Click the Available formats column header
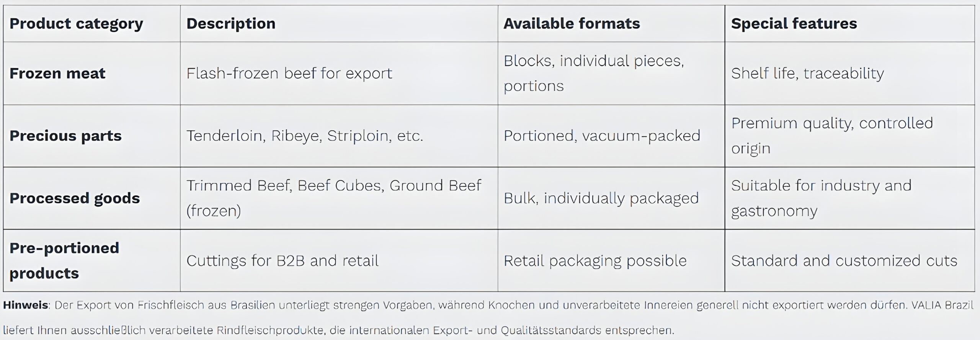Viewport: 980px width, 340px height. click(572, 24)
